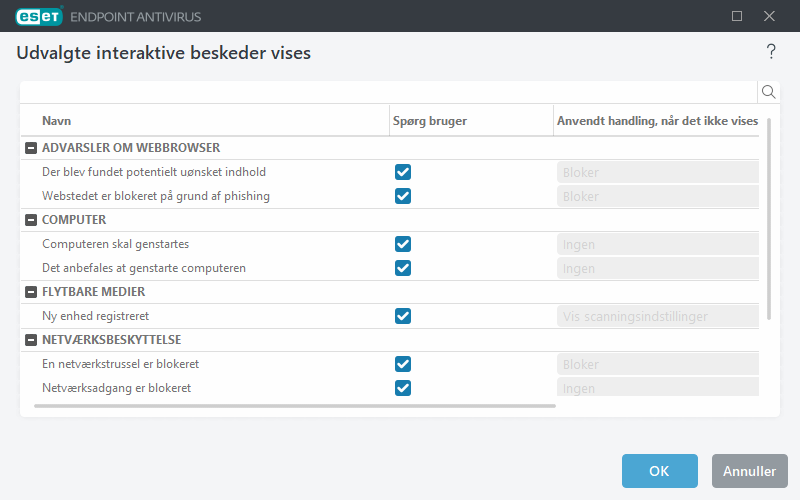Uncheck 'Der blev fundet potentielt uønsket indhold'
Screen dimensions: 800x500
pyautogui.click(x=403, y=172)
